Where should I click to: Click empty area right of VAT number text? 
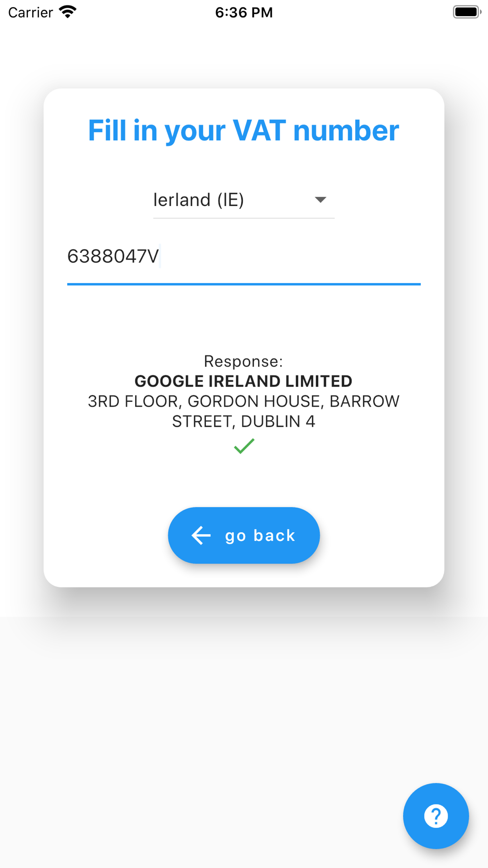[x=293, y=257]
